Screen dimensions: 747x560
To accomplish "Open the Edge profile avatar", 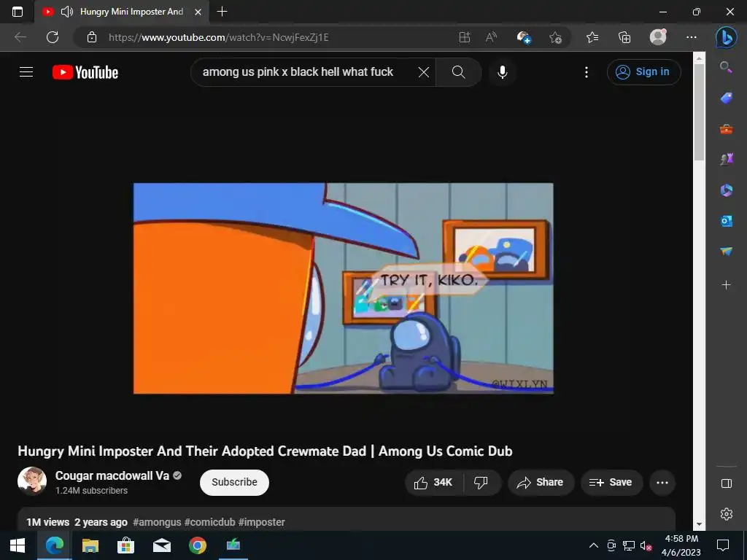I will tap(658, 37).
